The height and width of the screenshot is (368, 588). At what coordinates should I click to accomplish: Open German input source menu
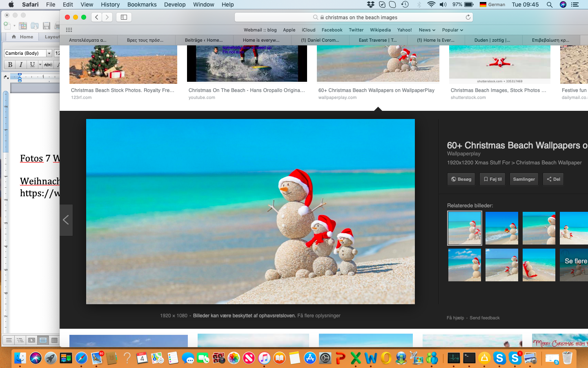(x=492, y=4)
